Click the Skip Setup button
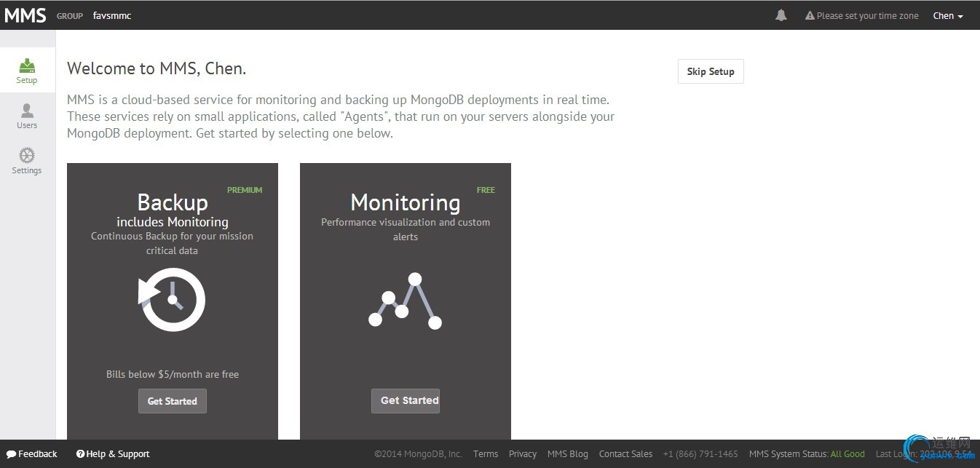 pos(711,71)
